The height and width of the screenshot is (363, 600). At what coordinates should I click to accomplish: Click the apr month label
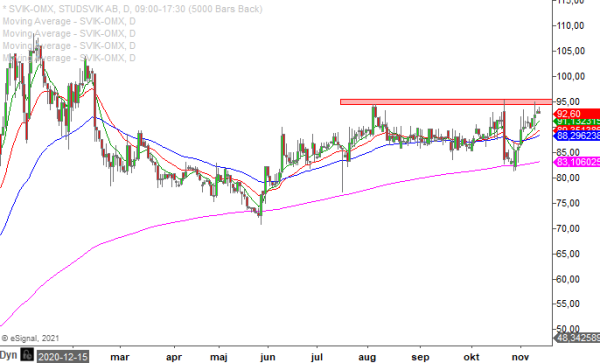(174, 357)
